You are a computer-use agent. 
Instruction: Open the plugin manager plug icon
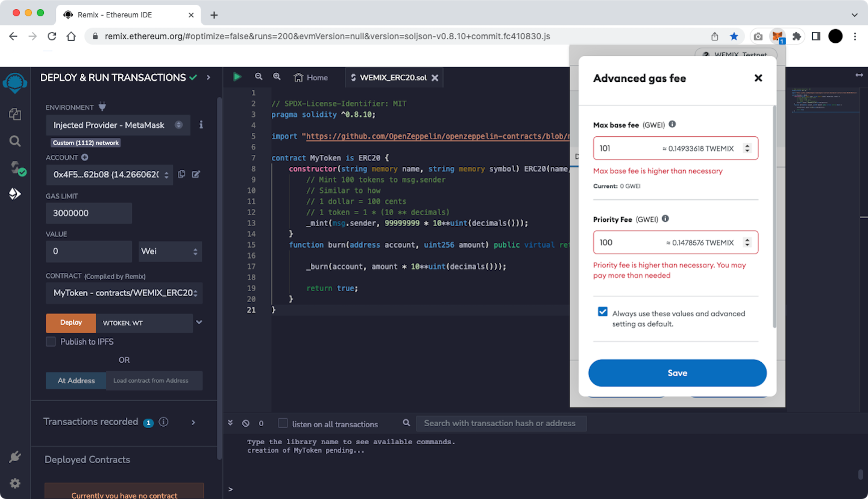point(15,457)
